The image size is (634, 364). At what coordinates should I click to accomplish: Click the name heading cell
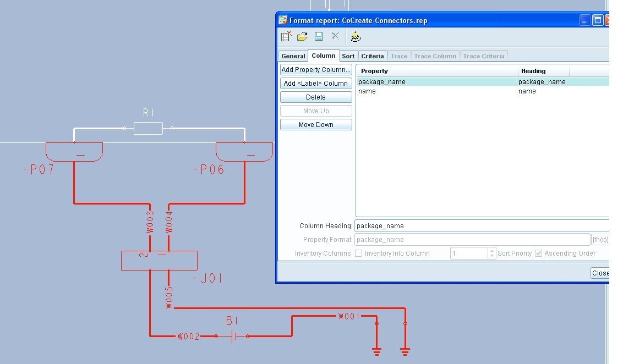point(527,91)
